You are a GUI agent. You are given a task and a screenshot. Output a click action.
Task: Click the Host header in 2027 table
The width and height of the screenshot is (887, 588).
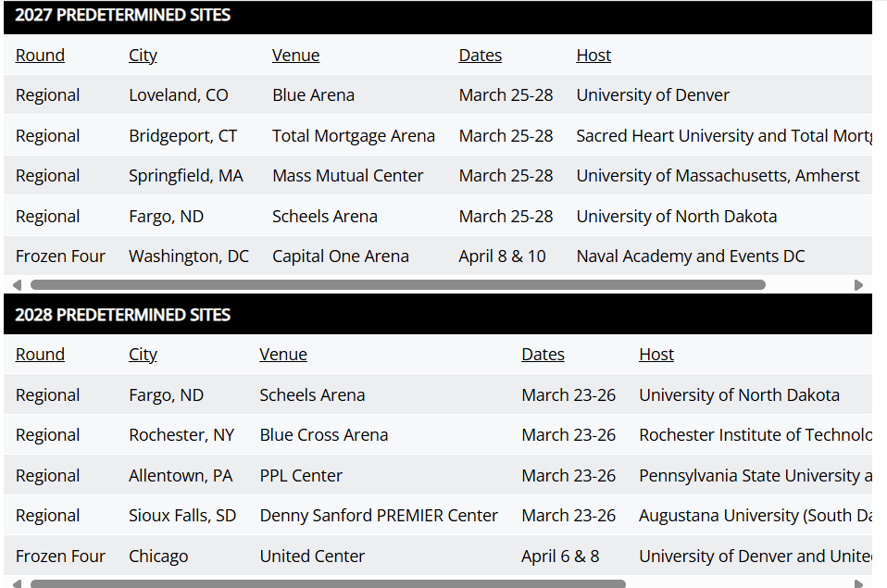pyautogui.click(x=593, y=55)
